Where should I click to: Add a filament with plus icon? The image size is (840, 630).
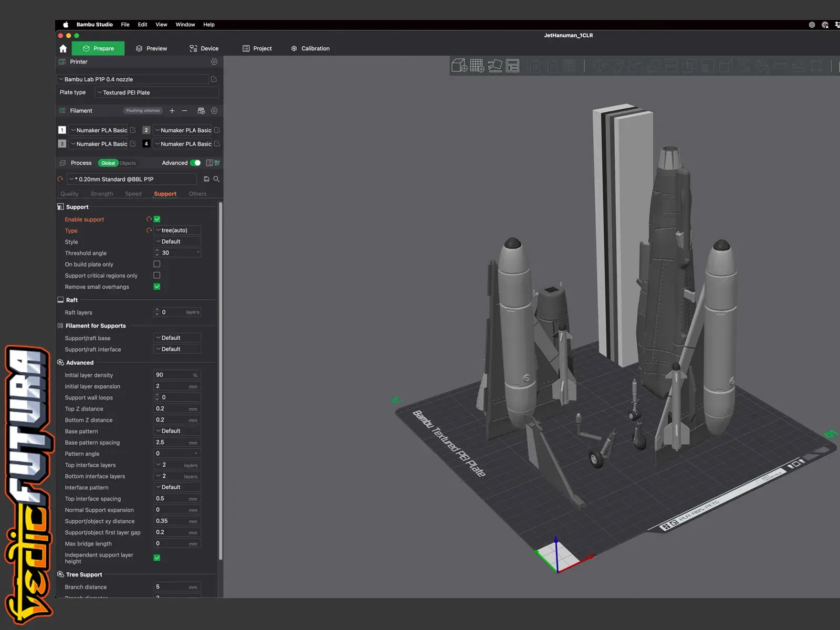tap(172, 111)
